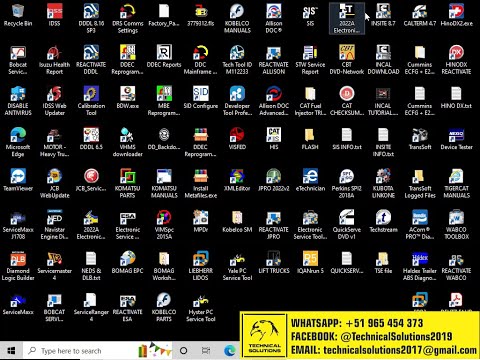Open the FLASH folder icon

310,139
